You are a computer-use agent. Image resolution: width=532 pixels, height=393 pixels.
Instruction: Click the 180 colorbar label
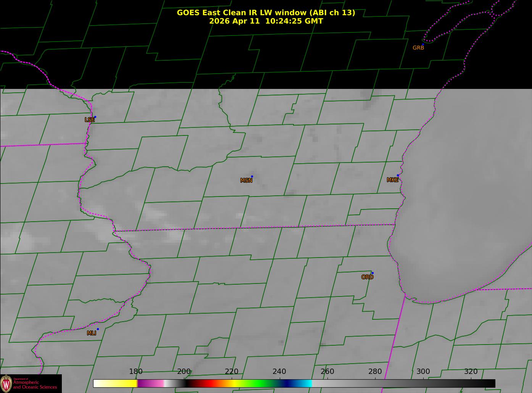[x=136, y=372]
